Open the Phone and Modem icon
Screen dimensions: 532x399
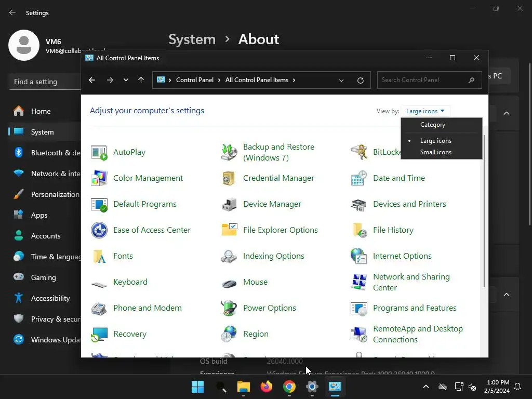tap(99, 308)
